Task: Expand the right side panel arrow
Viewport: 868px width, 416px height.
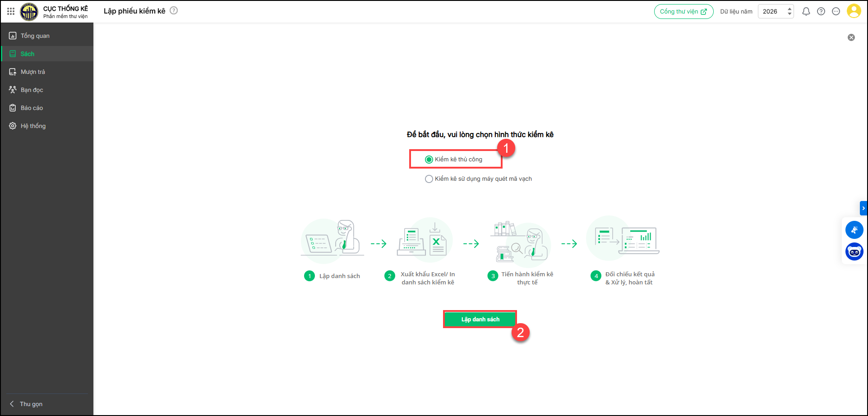Action: tap(863, 208)
